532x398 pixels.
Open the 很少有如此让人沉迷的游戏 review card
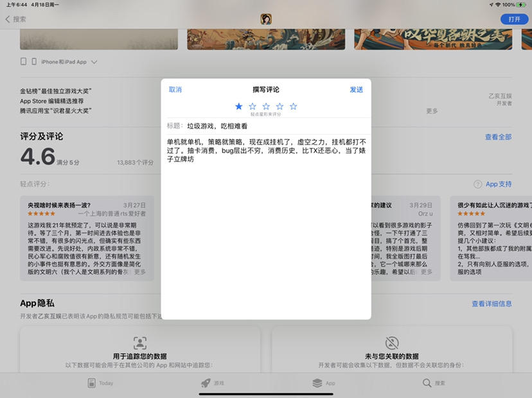pos(491,238)
